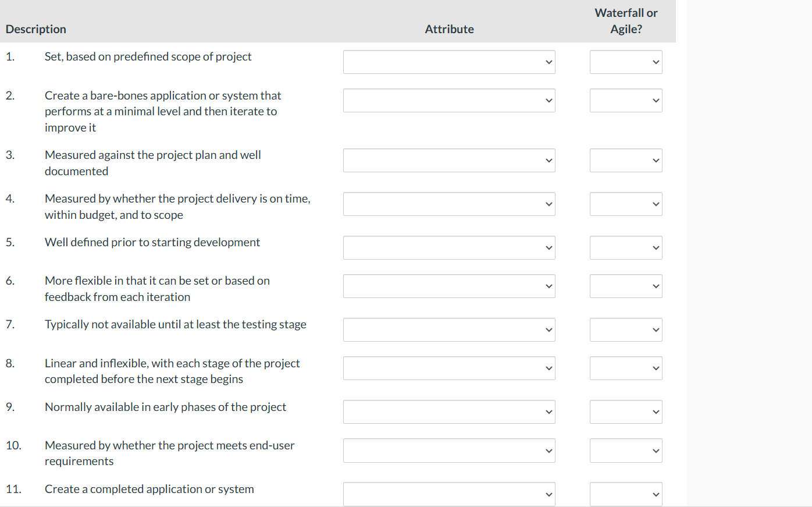
Task: Open the Attribute dropdown for the iteration feedback description
Action: (449, 286)
